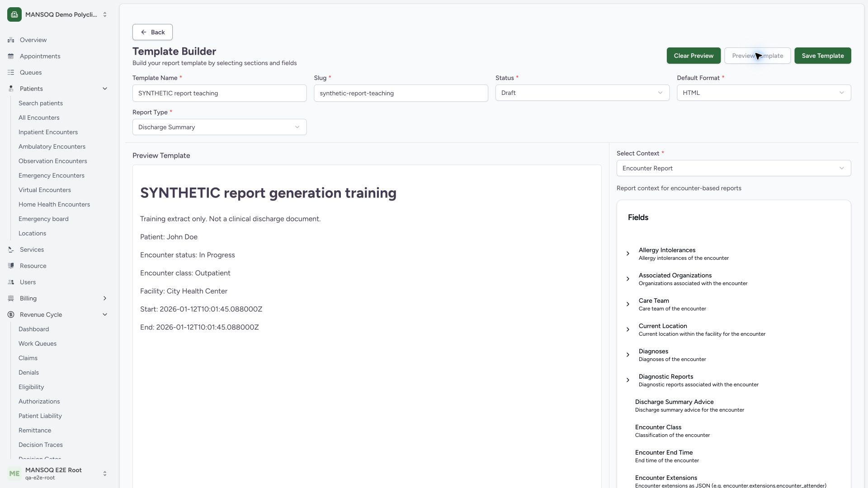Viewport: 868px width, 488px height.
Task: Click the Patients person icon
Action: click(x=11, y=89)
